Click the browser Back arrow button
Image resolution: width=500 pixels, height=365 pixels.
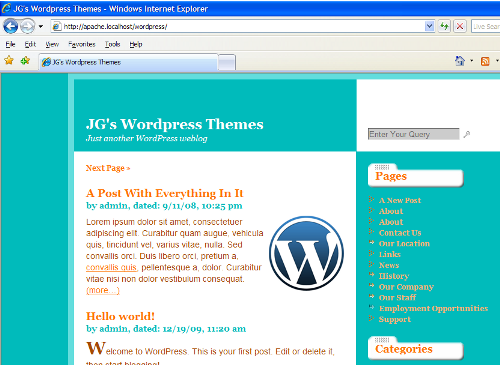tap(10, 26)
